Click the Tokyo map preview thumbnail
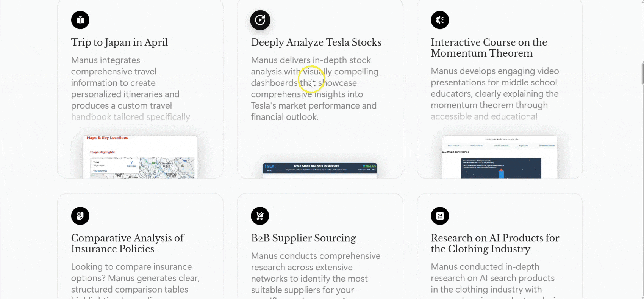The height and width of the screenshot is (299, 644). point(140,157)
